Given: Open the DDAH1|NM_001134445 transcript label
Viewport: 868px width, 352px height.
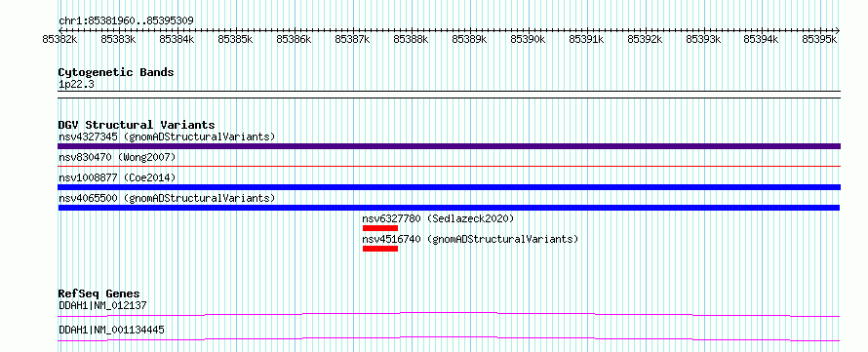Looking at the screenshot, I should click(111, 330).
